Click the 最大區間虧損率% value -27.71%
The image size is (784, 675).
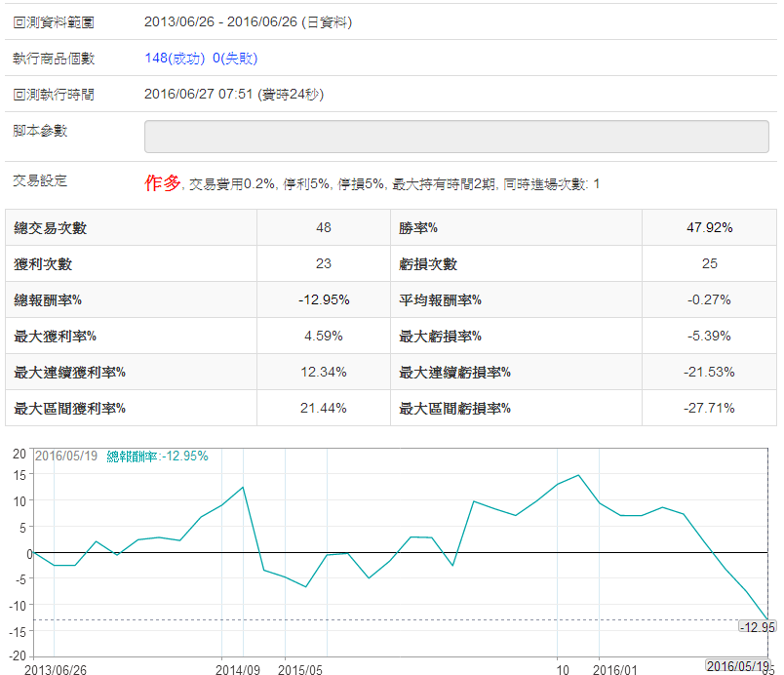[x=709, y=408]
